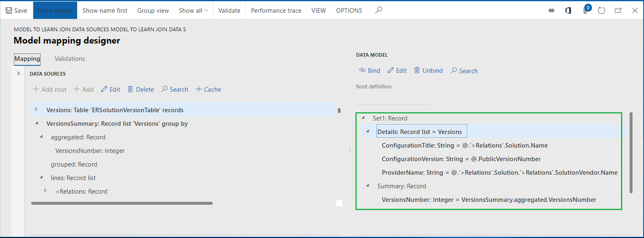Screen dimensions: 644x238
Task: Click the link icon beside Bind
Action: (x=362, y=70)
